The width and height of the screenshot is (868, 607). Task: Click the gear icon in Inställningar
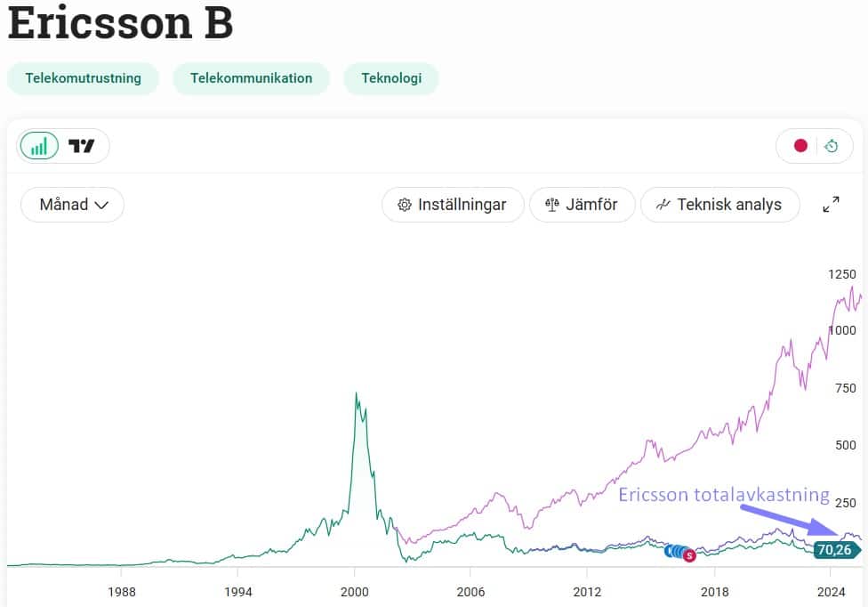[x=405, y=205]
